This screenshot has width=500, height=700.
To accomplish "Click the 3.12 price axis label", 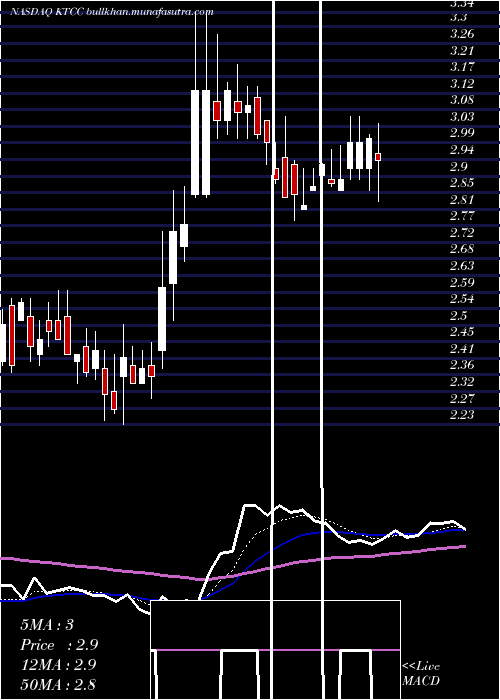I will [462, 84].
